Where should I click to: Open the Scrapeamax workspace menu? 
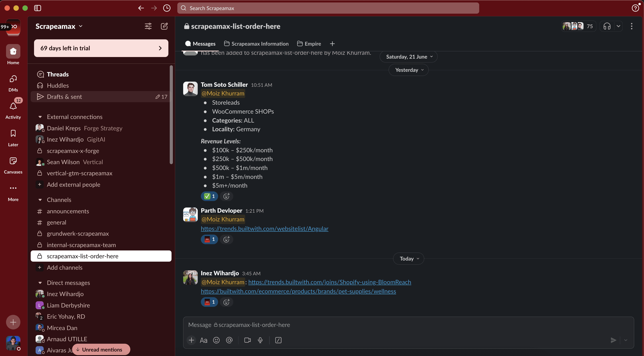tap(59, 26)
